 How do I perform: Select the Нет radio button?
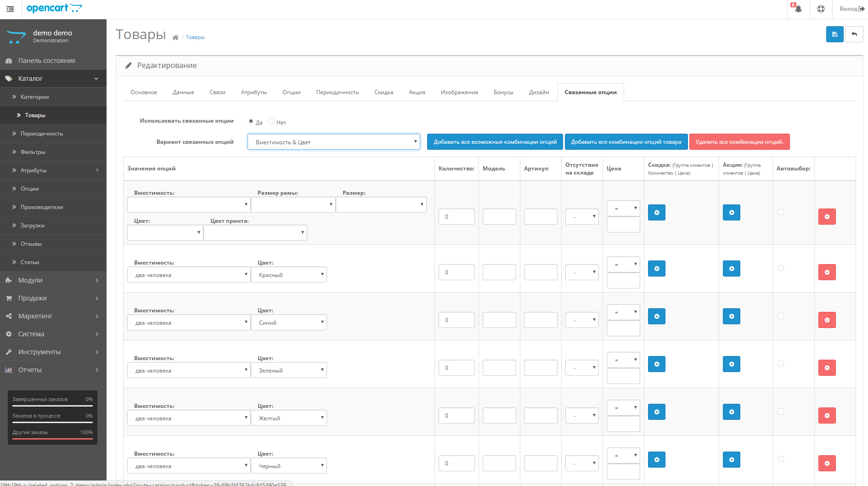[x=272, y=121]
